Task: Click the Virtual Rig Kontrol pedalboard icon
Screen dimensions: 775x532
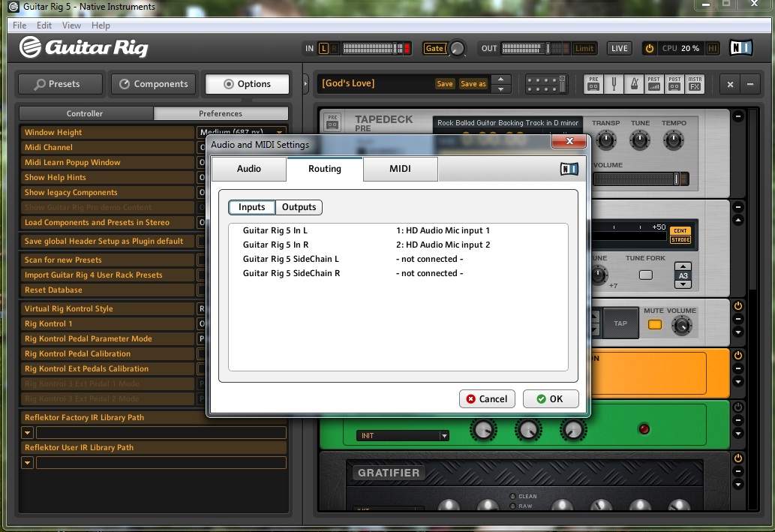Action: 546,84
